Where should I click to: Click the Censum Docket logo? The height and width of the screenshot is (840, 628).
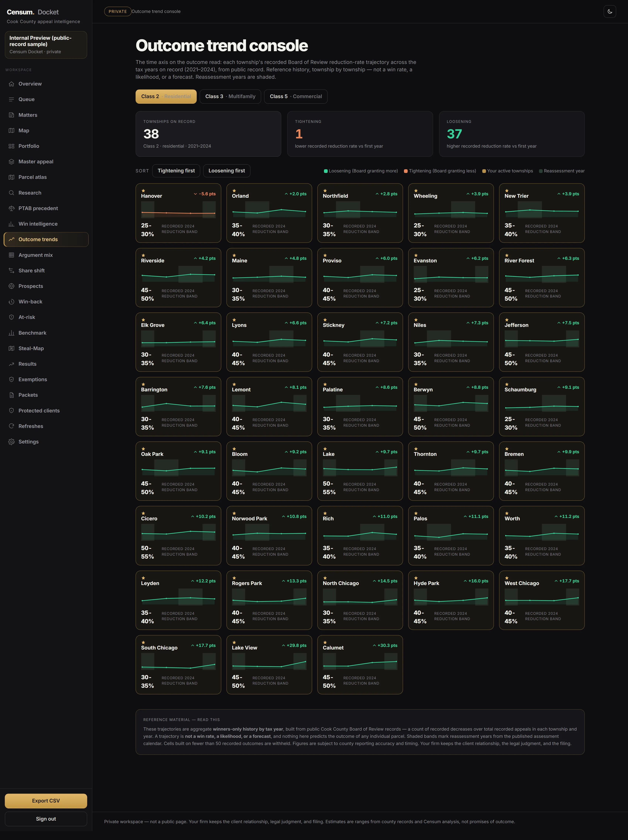coord(33,12)
